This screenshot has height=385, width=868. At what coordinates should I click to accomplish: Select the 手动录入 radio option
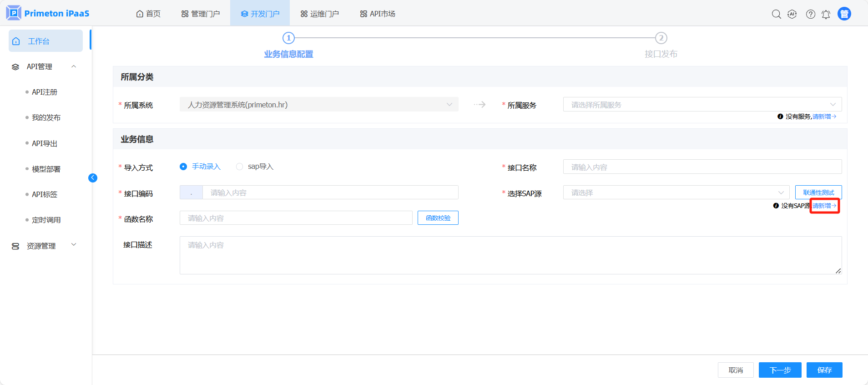(x=183, y=167)
